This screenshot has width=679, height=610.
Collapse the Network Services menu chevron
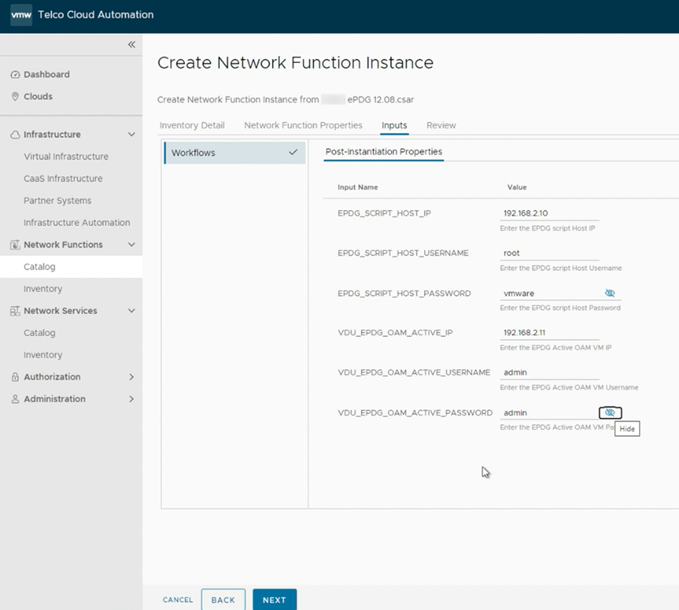pos(131,311)
